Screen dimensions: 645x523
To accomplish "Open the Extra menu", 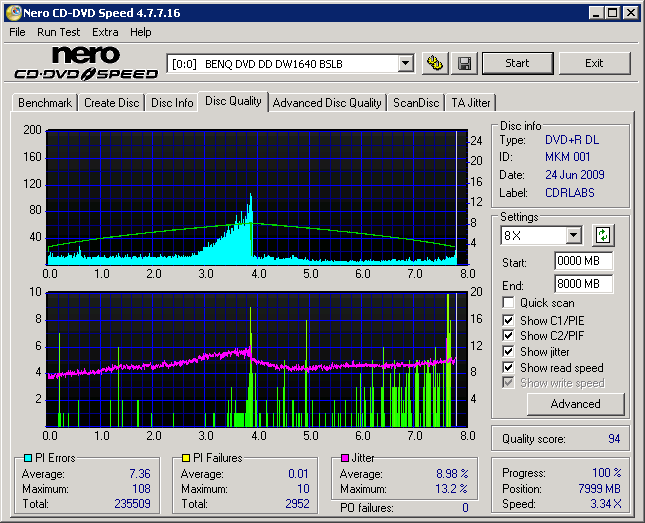I will coord(105,32).
